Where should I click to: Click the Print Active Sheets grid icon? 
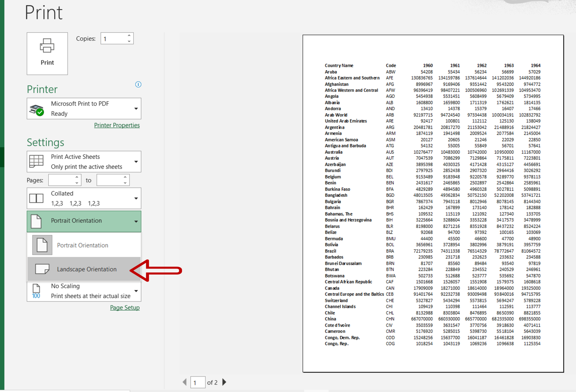tap(37, 161)
